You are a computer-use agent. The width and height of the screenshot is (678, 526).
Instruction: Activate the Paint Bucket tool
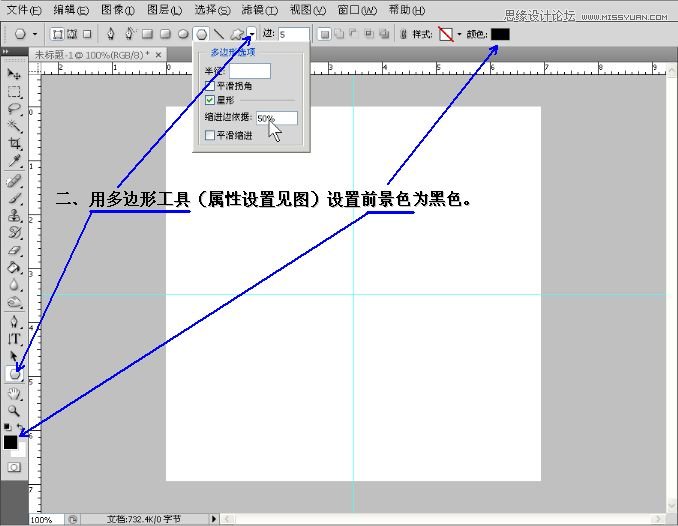click(14, 267)
